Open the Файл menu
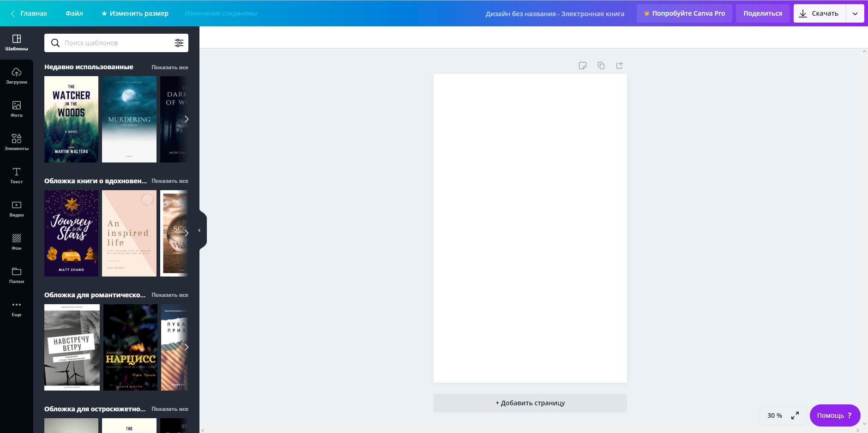 tap(74, 13)
